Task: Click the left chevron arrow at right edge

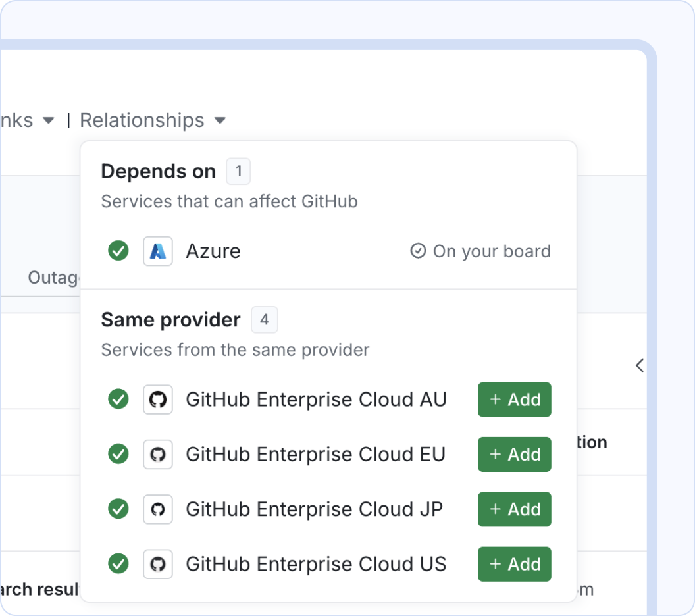Action: pos(640,366)
